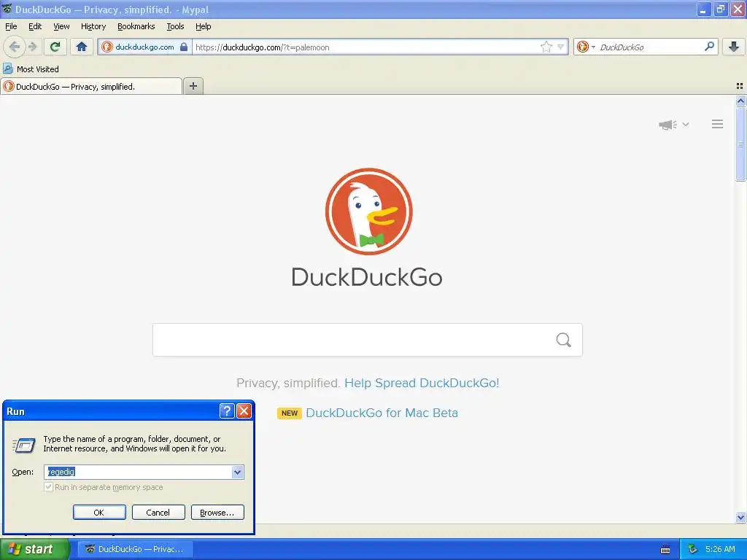The image size is (747, 560).
Task: Click Browse... in the Run dialog
Action: [x=217, y=513]
